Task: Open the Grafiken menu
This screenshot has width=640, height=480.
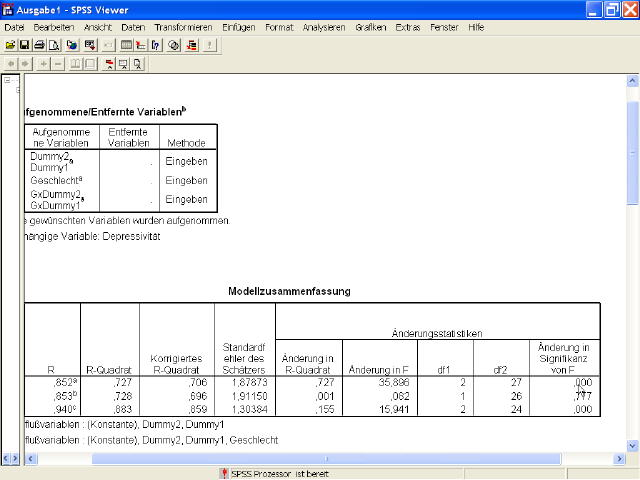Action: pyautogui.click(x=371, y=27)
